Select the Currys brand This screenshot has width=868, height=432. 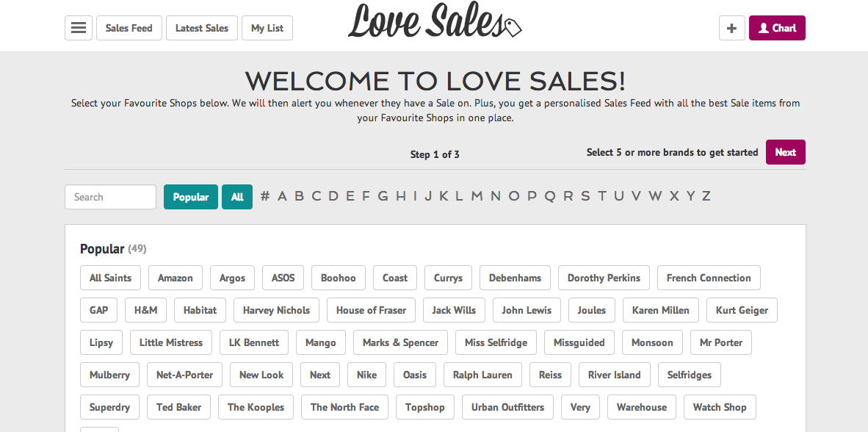point(449,278)
